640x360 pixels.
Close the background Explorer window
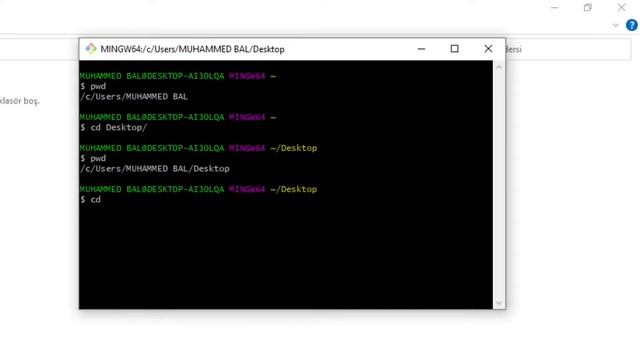[x=621, y=7]
